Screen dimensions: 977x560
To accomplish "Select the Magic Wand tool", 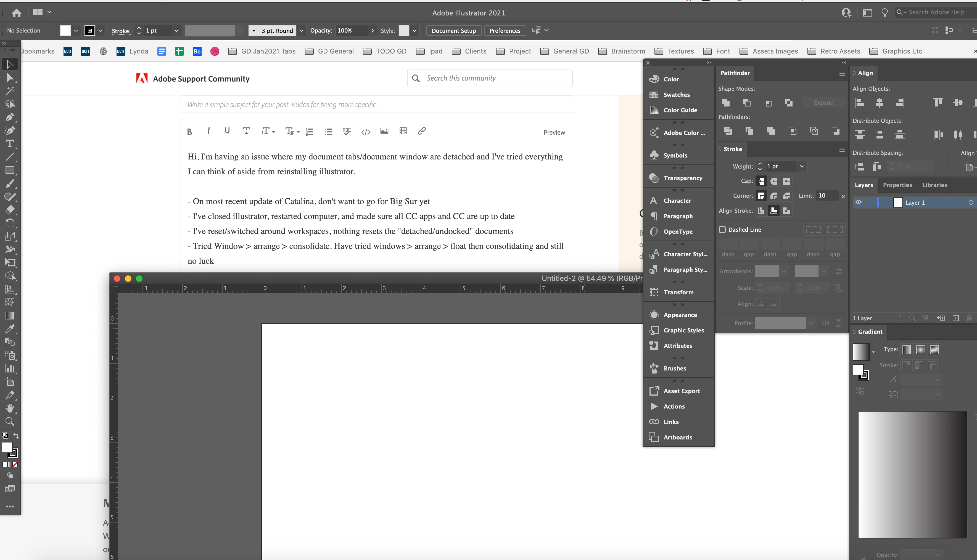I will click(10, 91).
